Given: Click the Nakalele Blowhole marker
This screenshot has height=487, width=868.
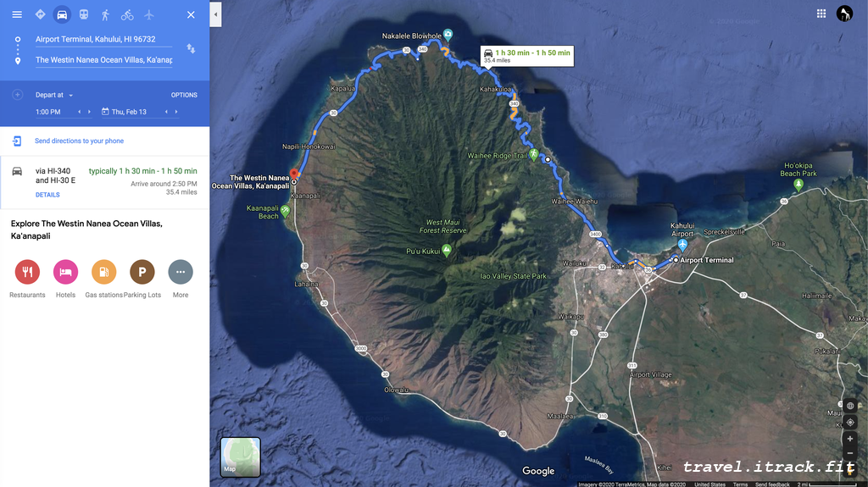Looking at the screenshot, I should (x=448, y=35).
